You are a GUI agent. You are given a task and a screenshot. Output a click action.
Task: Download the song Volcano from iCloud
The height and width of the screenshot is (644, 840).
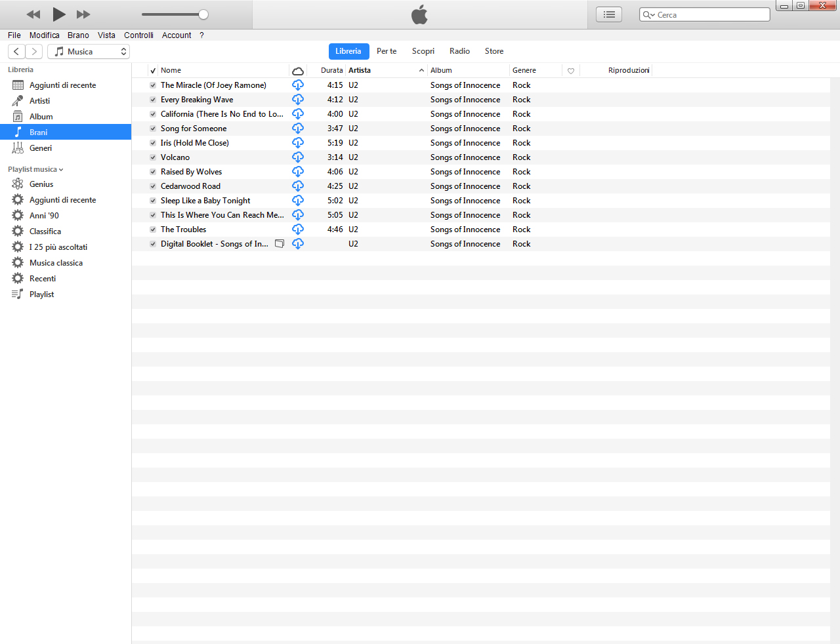[x=298, y=157]
